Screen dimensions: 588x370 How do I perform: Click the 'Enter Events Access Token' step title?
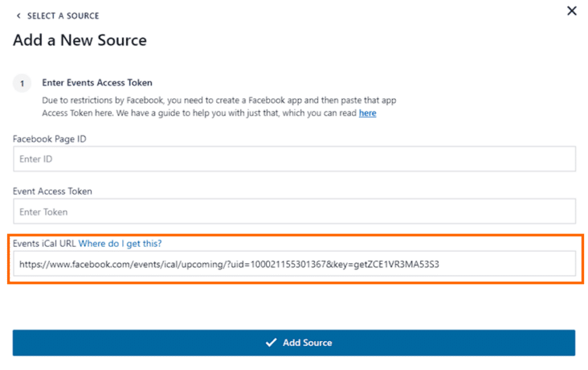coord(97,83)
